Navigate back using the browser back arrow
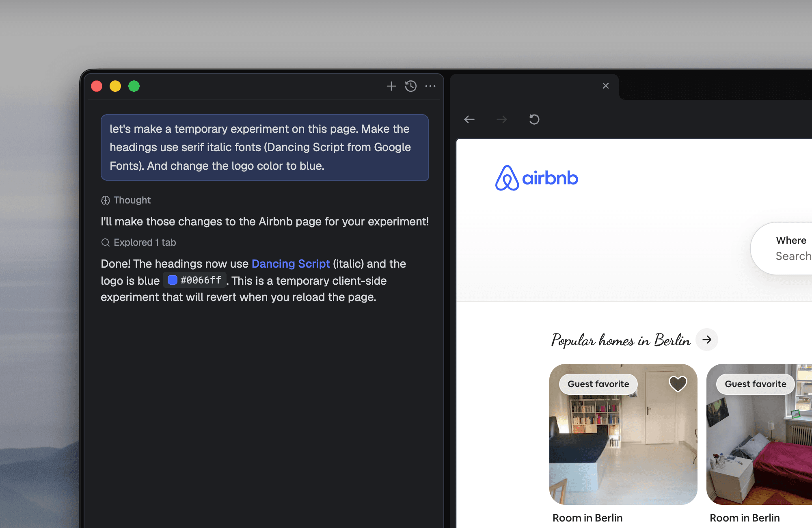The image size is (812, 528). click(469, 119)
